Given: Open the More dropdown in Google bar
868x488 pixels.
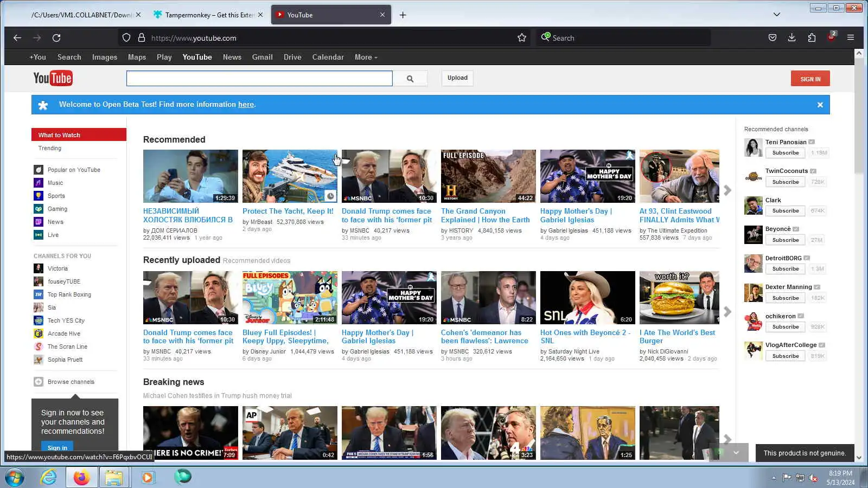Looking at the screenshot, I should click(366, 57).
